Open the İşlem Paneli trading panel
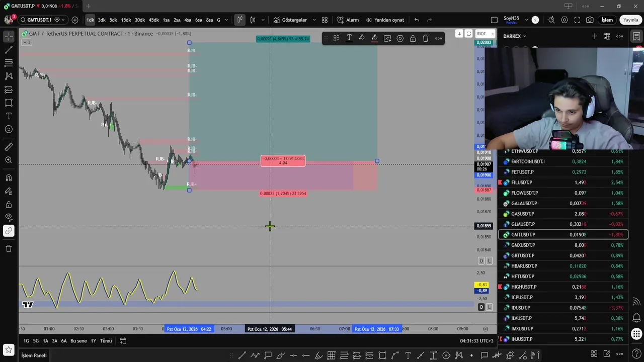Image resolution: width=644 pixels, height=362 pixels. (x=34, y=355)
